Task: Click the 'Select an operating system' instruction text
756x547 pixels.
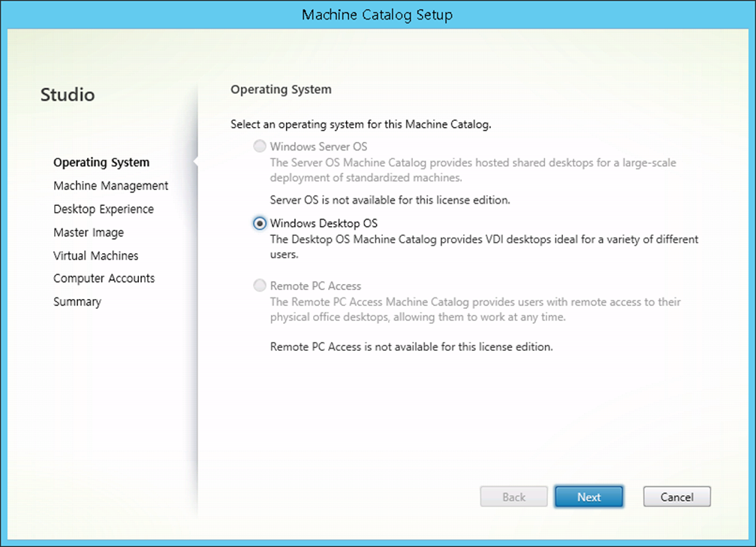Action: [x=360, y=125]
